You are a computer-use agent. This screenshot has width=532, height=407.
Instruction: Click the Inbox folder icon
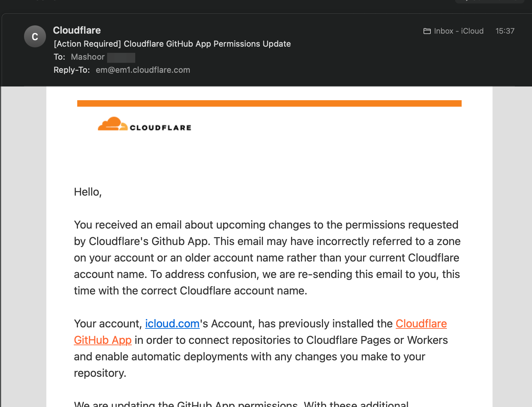click(x=427, y=31)
